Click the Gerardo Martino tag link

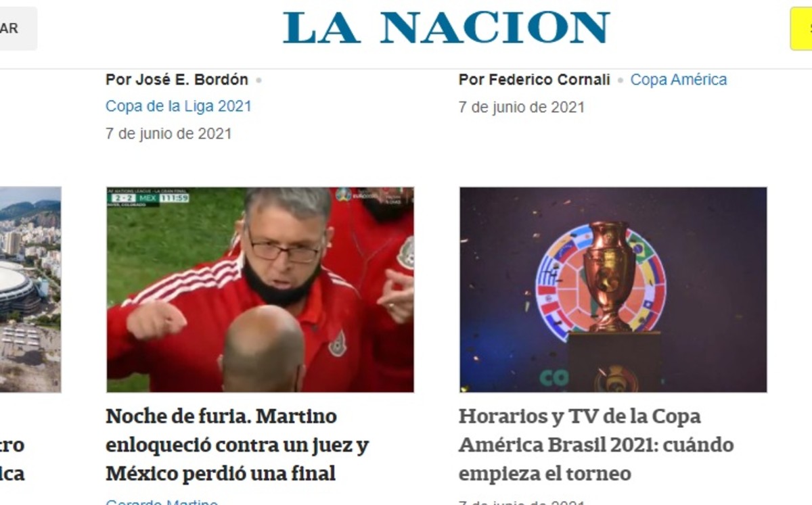click(162, 502)
